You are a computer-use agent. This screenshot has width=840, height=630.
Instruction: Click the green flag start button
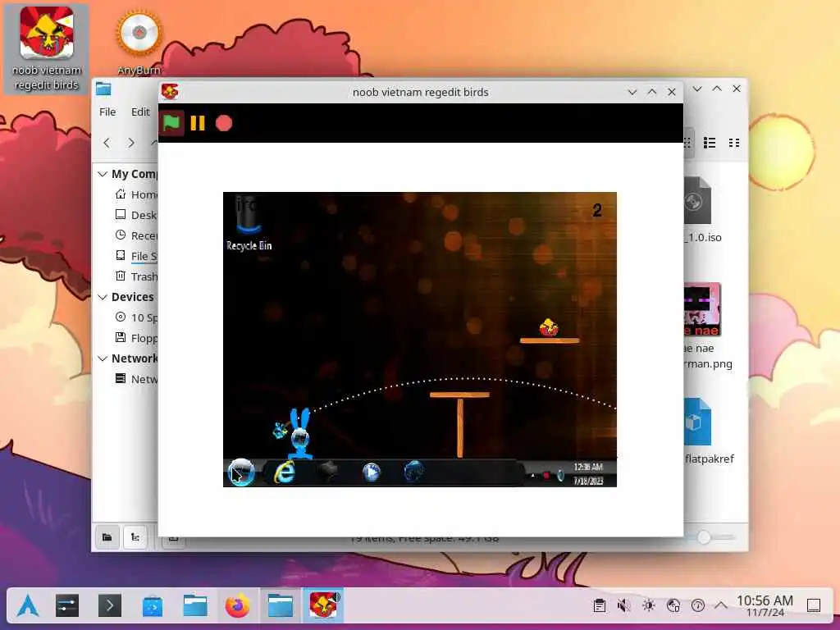click(171, 123)
